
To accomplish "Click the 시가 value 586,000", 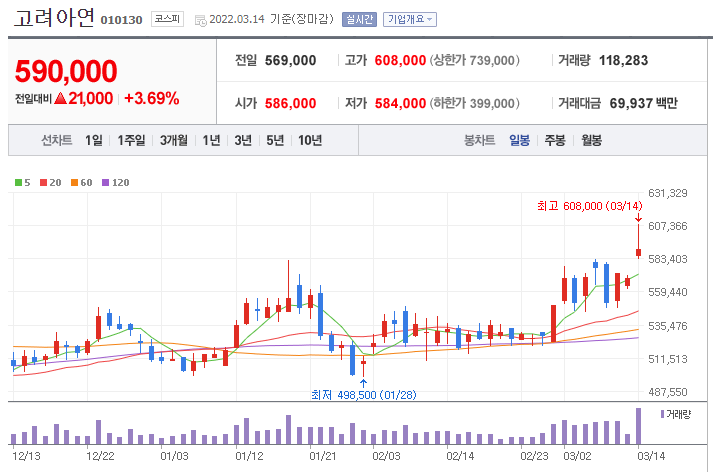I will pos(291,103).
